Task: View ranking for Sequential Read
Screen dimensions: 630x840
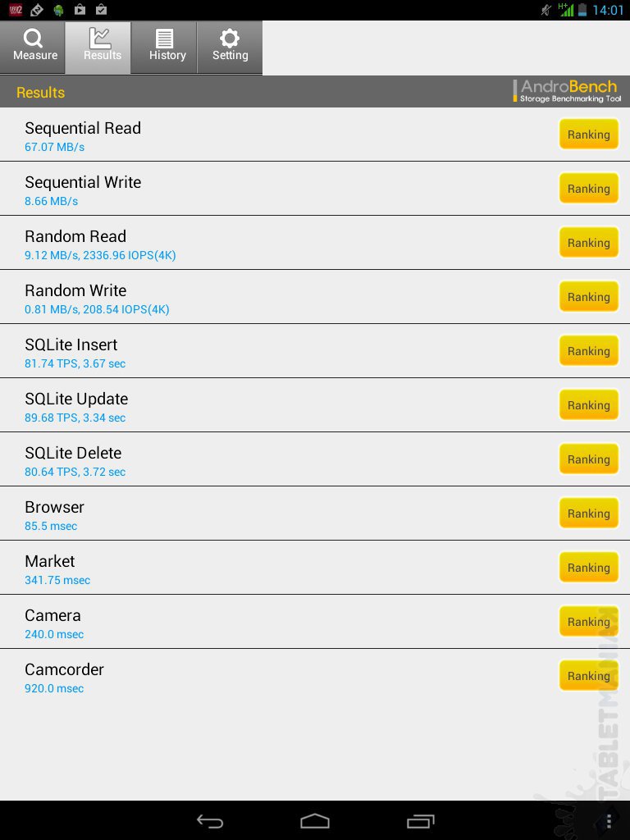Action: point(588,135)
